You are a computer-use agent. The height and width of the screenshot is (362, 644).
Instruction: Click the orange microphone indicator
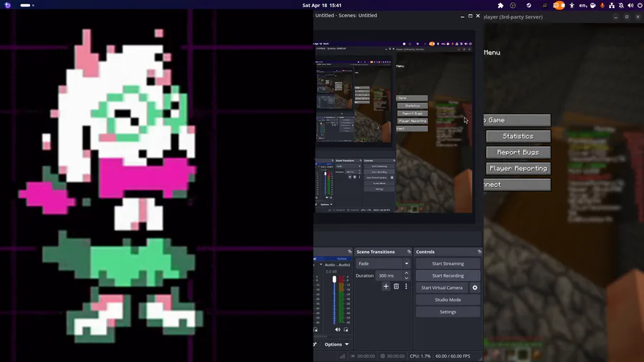click(602, 5)
